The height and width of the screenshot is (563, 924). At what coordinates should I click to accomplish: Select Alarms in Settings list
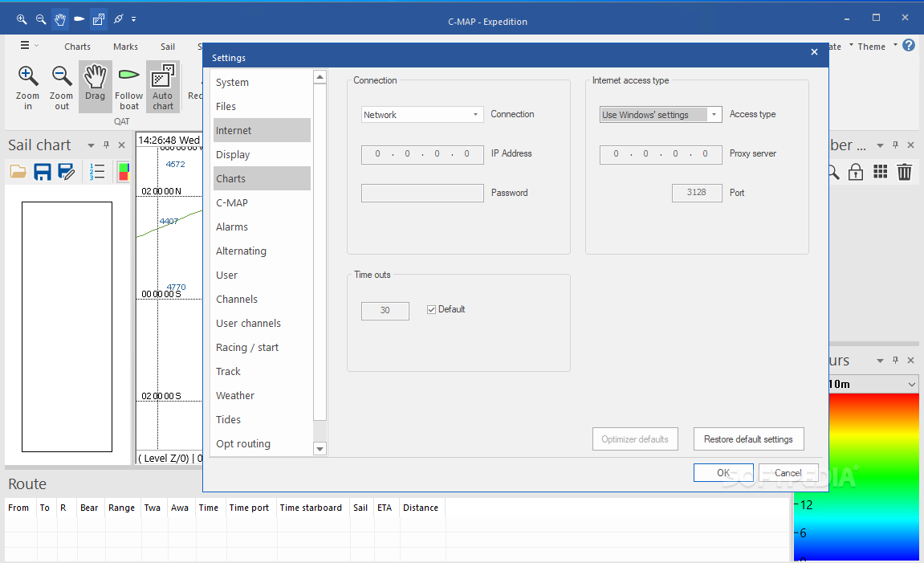point(262,227)
